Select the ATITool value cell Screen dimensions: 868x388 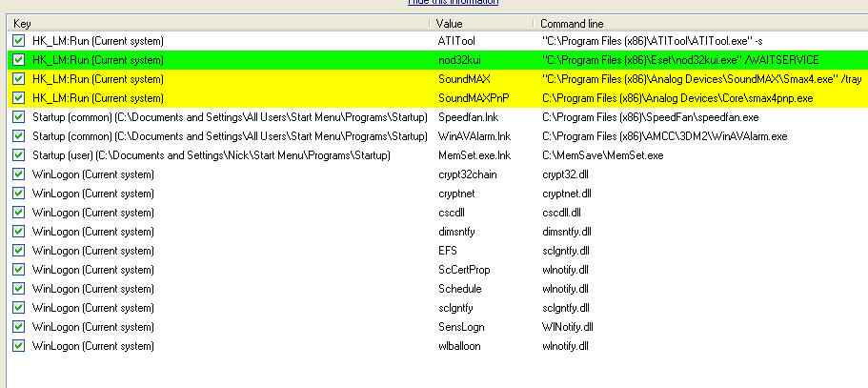point(456,41)
